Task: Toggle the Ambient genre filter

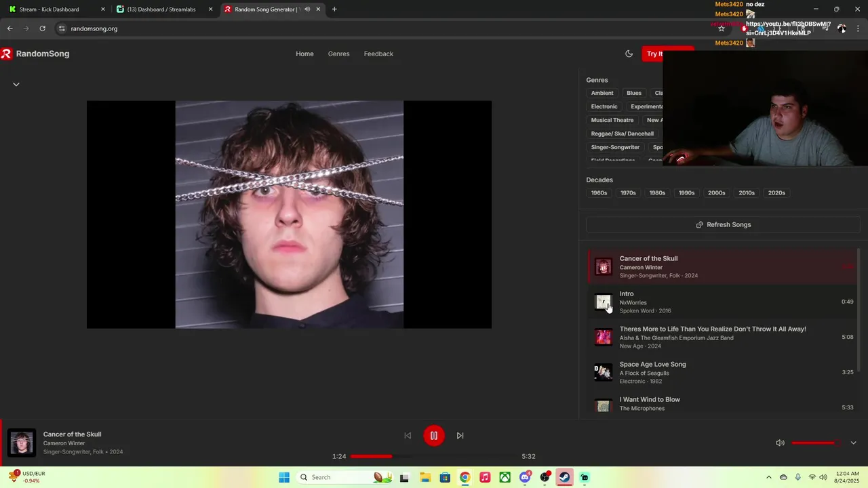Action: pyautogui.click(x=602, y=93)
